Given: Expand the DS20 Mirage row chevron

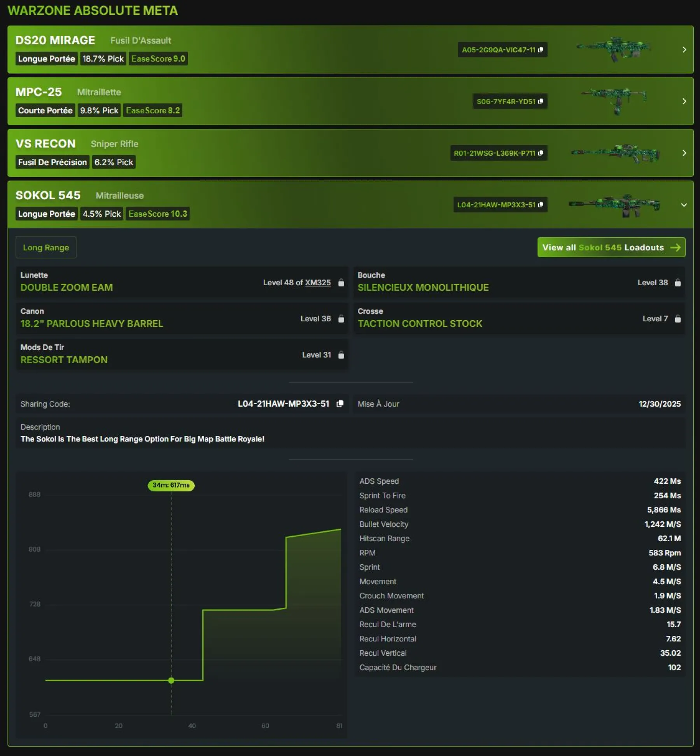Looking at the screenshot, I should 684,49.
